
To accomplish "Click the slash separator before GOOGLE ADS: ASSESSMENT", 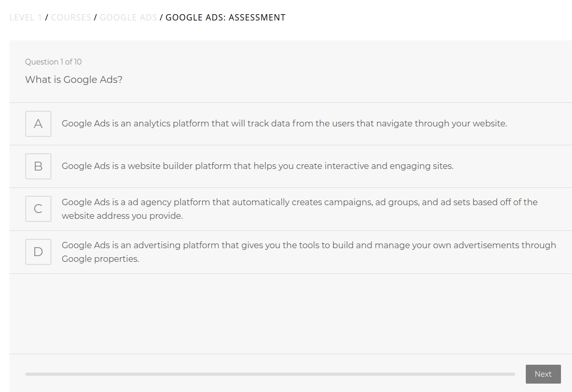I will point(161,17).
